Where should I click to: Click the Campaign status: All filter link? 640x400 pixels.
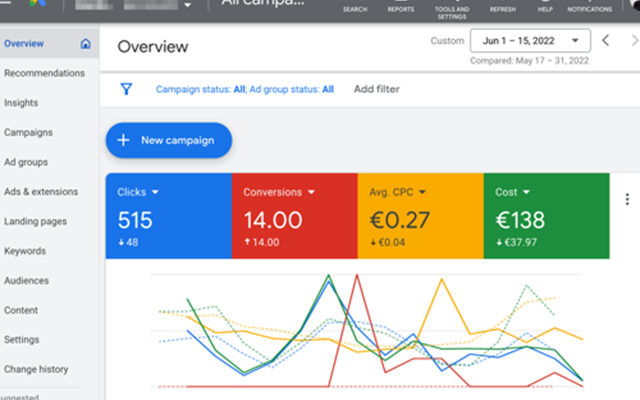tap(201, 89)
